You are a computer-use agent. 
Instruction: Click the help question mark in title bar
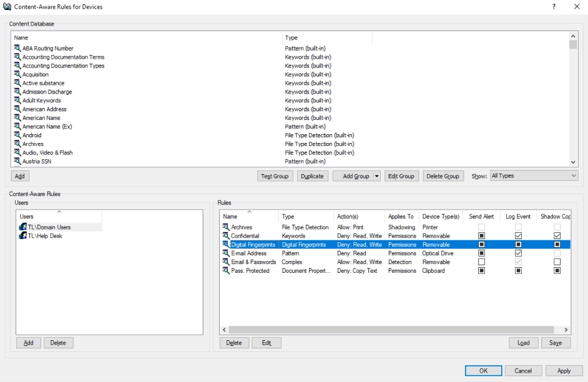554,6
